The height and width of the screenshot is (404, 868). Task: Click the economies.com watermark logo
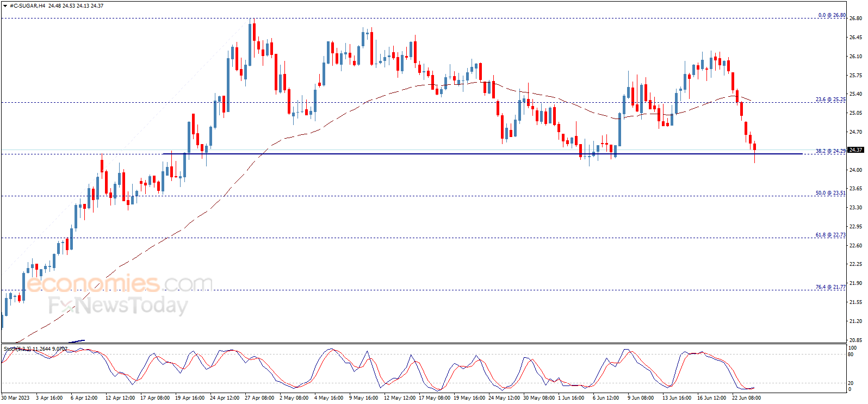pyautogui.click(x=120, y=283)
